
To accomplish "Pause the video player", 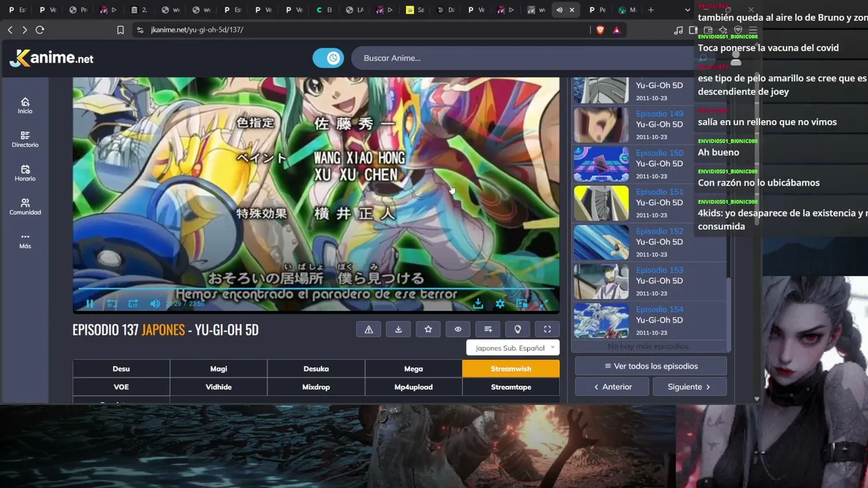I will tap(90, 304).
